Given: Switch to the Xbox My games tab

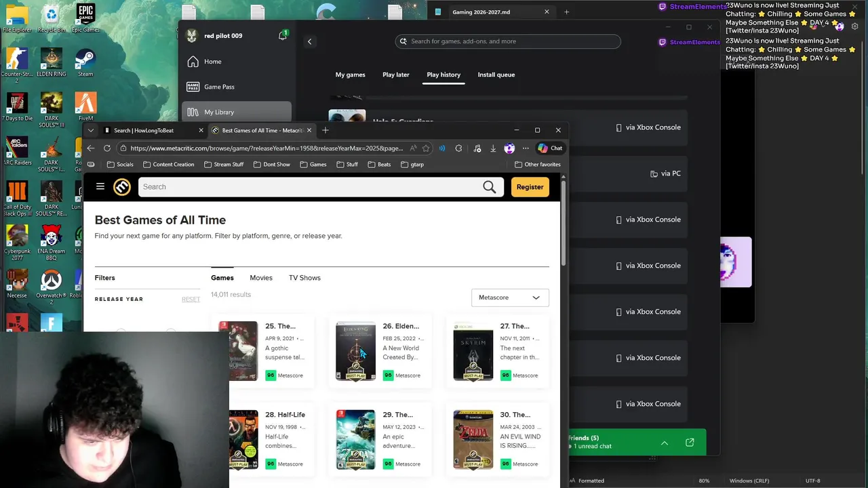Looking at the screenshot, I should click(x=350, y=75).
